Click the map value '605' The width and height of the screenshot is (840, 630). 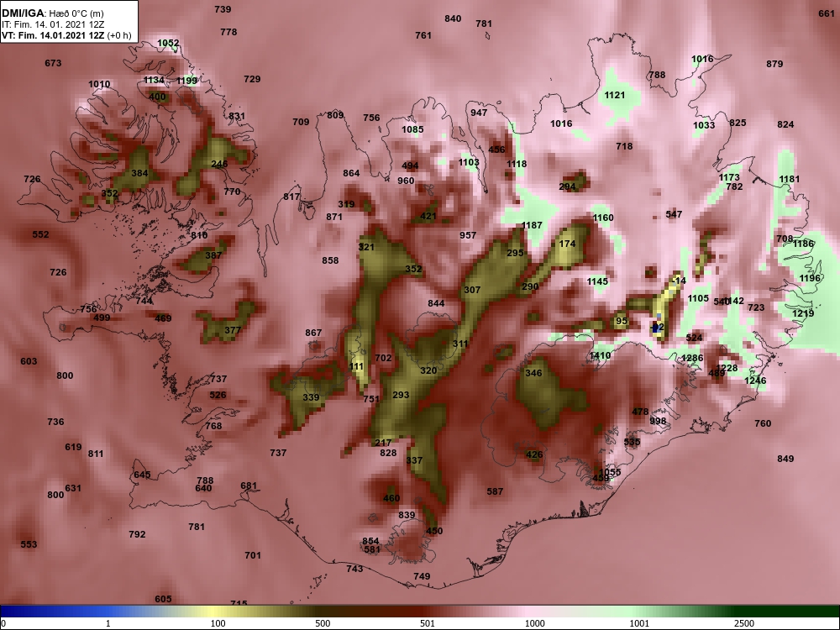(x=164, y=599)
